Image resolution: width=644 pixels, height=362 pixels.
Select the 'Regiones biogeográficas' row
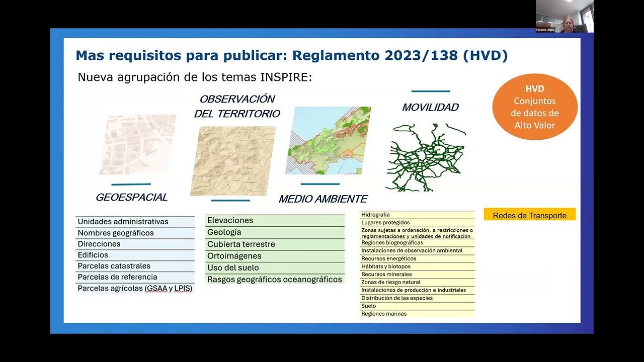tap(417, 243)
